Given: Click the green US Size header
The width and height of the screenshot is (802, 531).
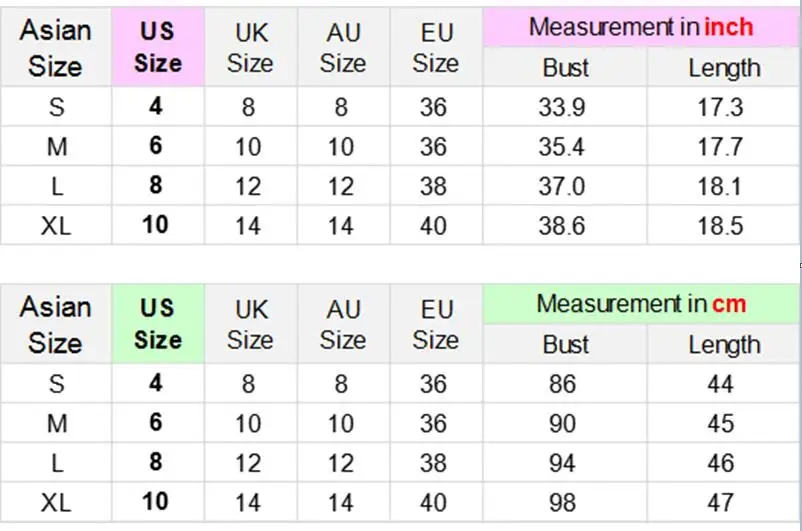Looking at the screenshot, I should tap(158, 324).
